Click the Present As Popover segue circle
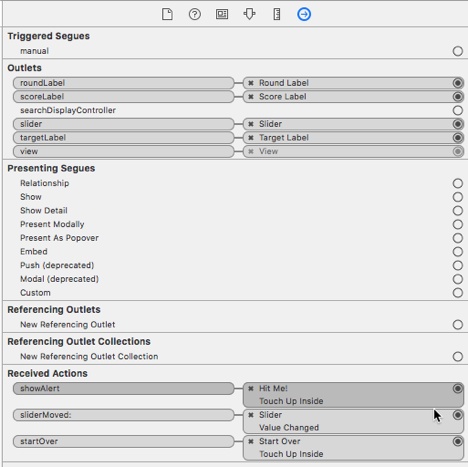The image size is (468, 467). tap(458, 238)
